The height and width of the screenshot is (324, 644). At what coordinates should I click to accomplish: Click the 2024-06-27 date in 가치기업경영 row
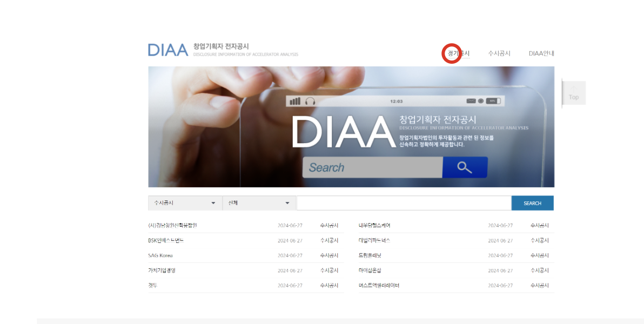click(290, 270)
